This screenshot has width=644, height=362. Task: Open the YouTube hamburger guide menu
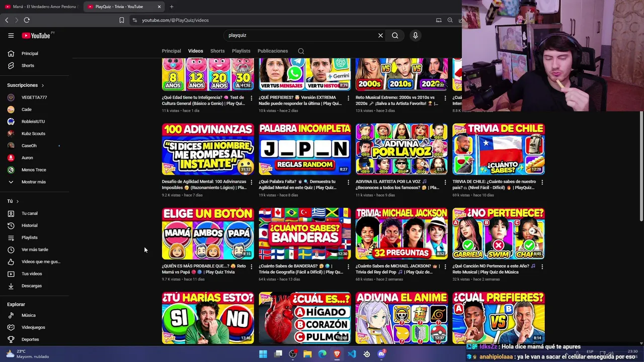click(x=11, y=36)
